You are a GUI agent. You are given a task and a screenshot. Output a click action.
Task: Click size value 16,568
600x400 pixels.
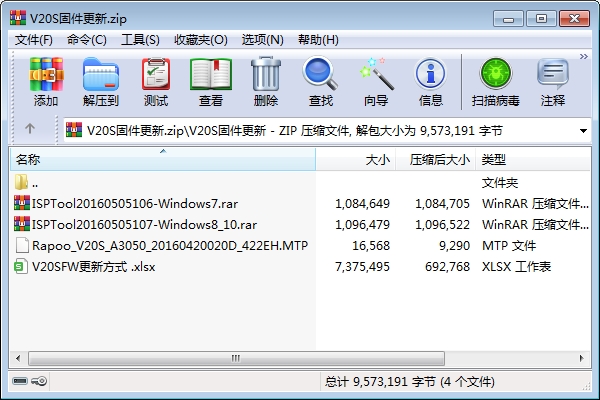pos(371,246)
